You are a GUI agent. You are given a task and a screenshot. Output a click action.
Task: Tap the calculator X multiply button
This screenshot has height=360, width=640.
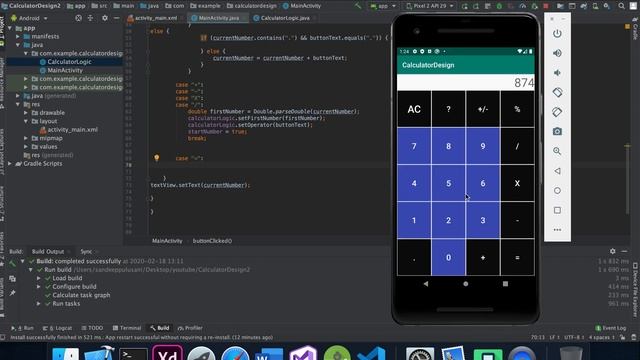point(517,183)
